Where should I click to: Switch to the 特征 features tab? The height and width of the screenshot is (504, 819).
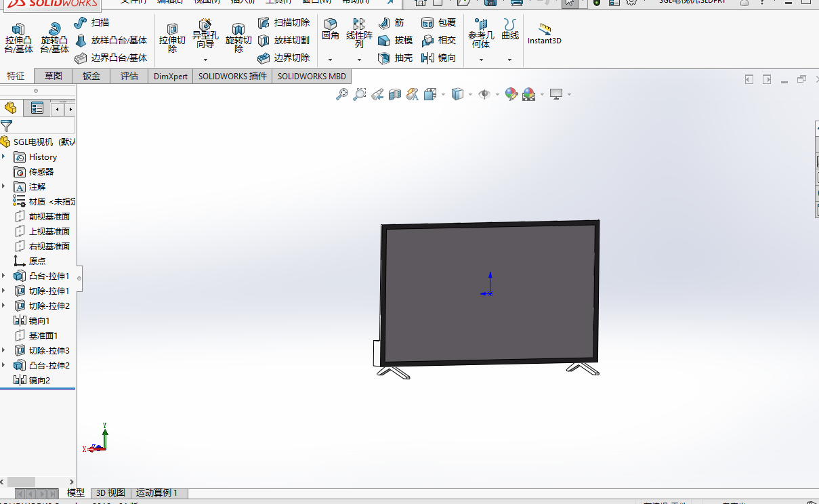pos(16,76)
